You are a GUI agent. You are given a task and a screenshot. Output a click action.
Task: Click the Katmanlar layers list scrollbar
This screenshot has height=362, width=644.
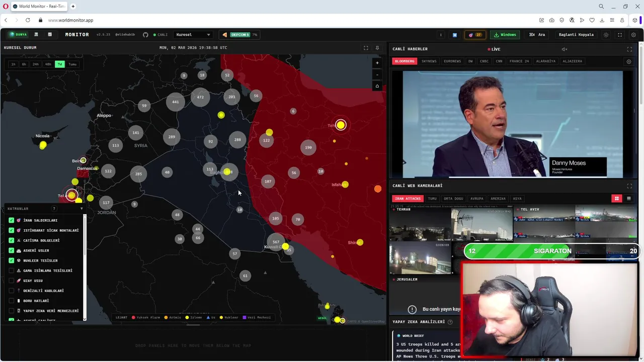pos(85,266)
